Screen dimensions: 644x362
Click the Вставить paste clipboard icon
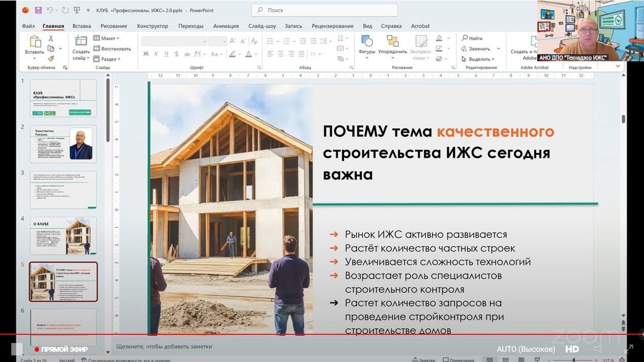[35, 42]
